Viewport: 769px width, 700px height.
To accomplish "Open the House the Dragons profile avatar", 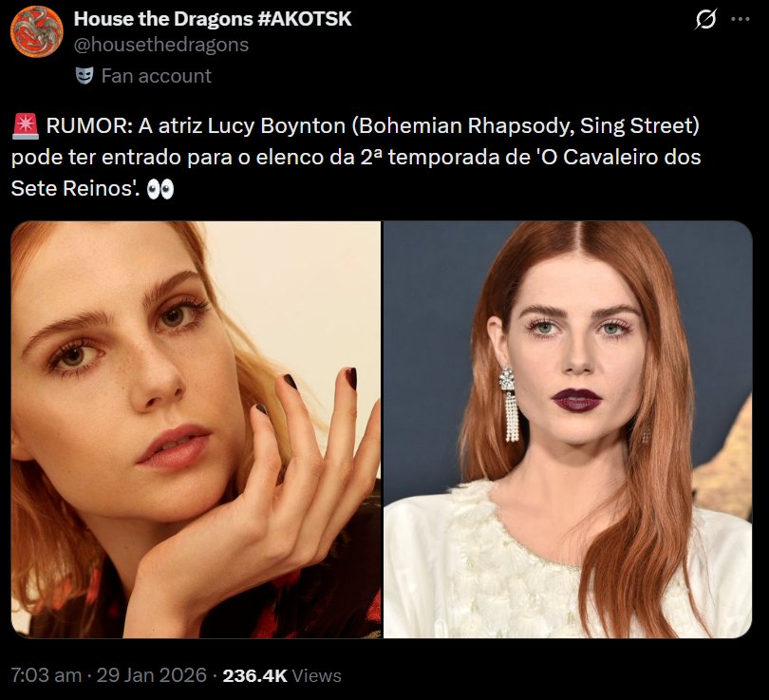I will tap(37, 32).
